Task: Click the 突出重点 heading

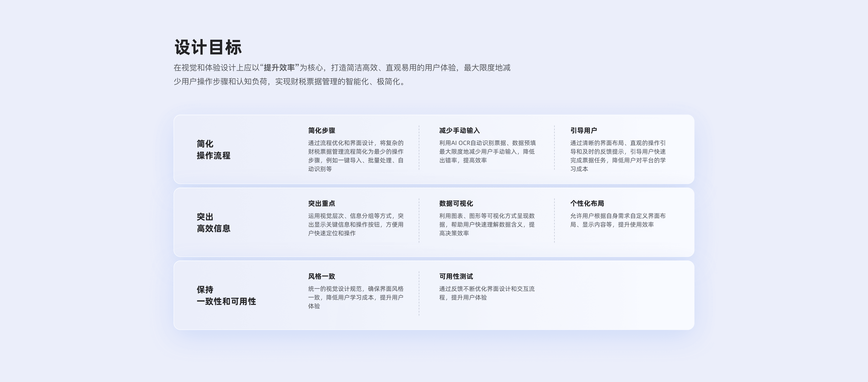Action: coord(321,203)
